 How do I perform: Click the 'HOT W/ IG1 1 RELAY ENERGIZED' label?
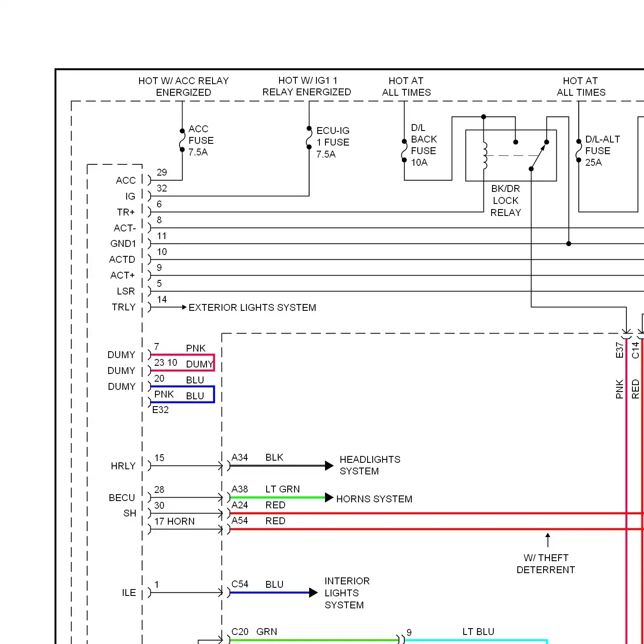click(307, 86)
